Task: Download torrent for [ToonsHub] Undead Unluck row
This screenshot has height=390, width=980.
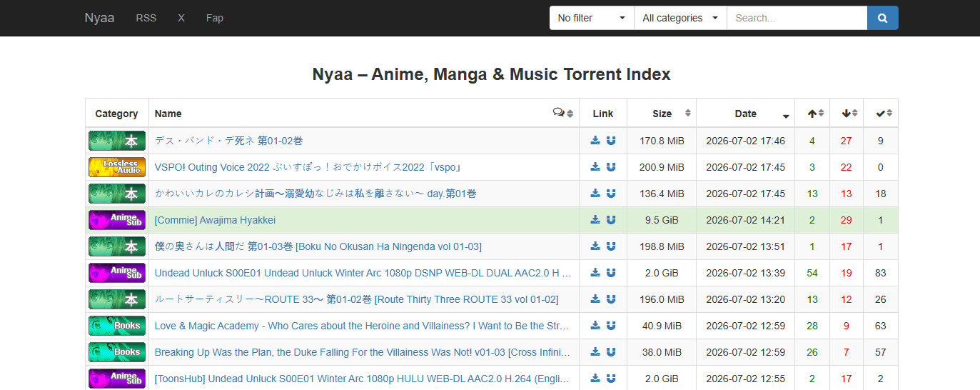Action: point(595,379)
